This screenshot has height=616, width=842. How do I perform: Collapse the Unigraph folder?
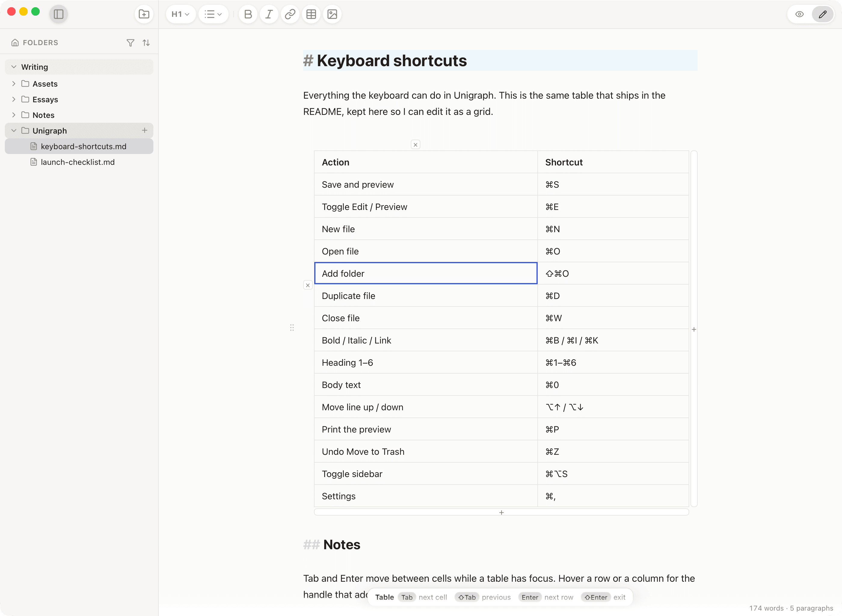(x=14, y=131)
